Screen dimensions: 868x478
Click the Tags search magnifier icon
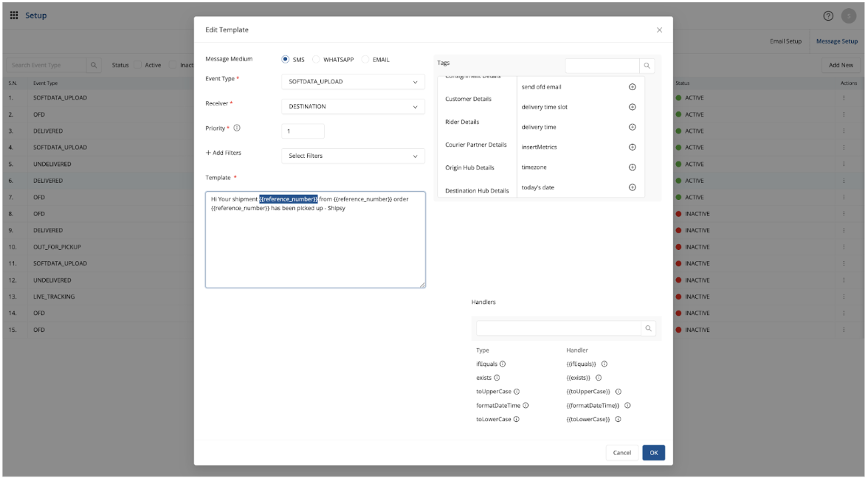(647, 66)
